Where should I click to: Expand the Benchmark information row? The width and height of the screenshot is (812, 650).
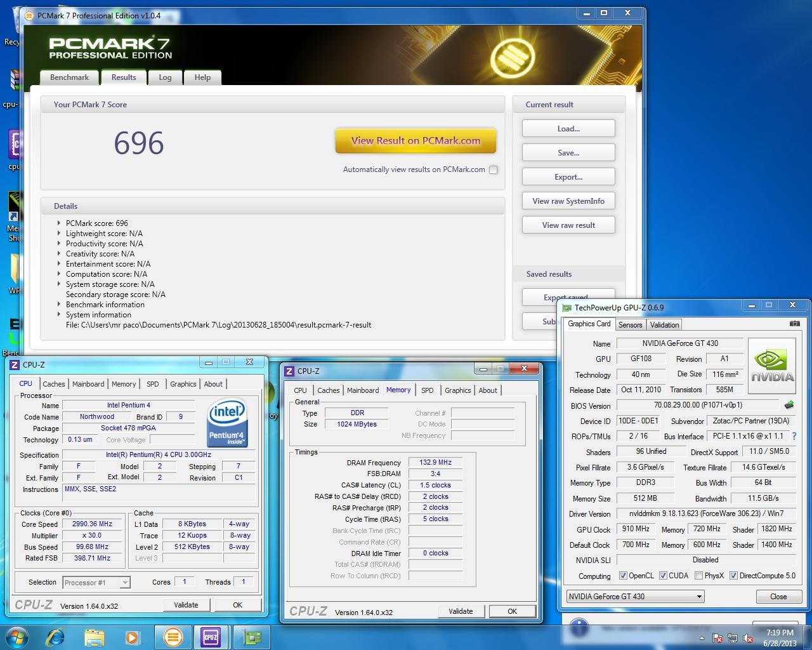coord(59,305)
